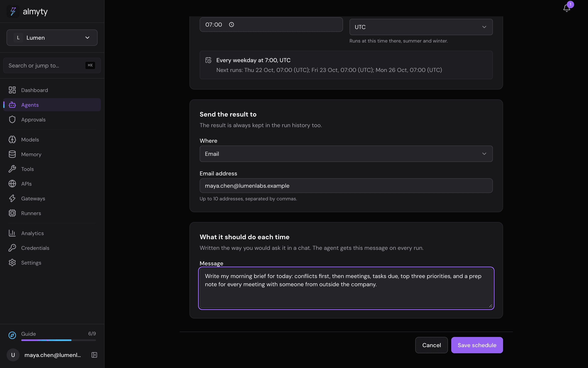The width and height of the screenshot is (588, 368).
Task: Cancel the schedule form
Action: [x=431, y=345]
